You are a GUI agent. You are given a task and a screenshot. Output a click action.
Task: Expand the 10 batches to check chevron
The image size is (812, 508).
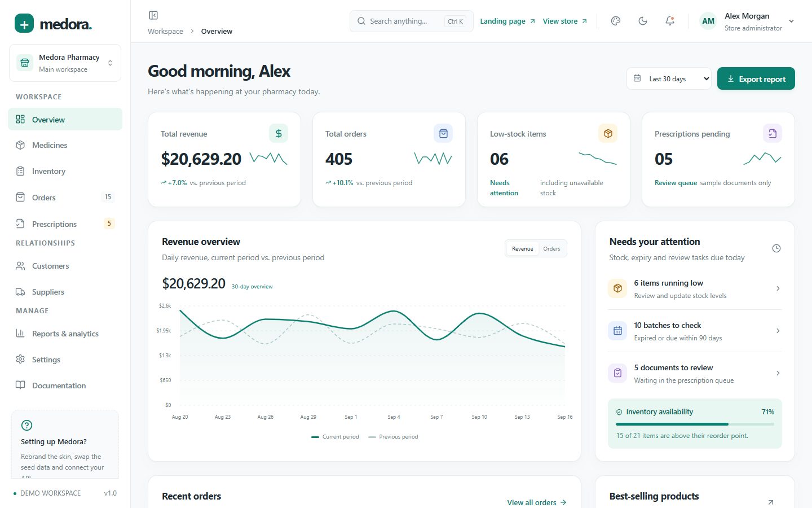(x=778, y=331)
